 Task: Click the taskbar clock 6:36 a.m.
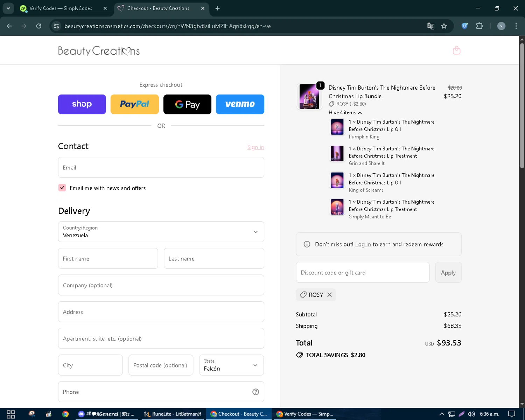[x=489, y=414]
